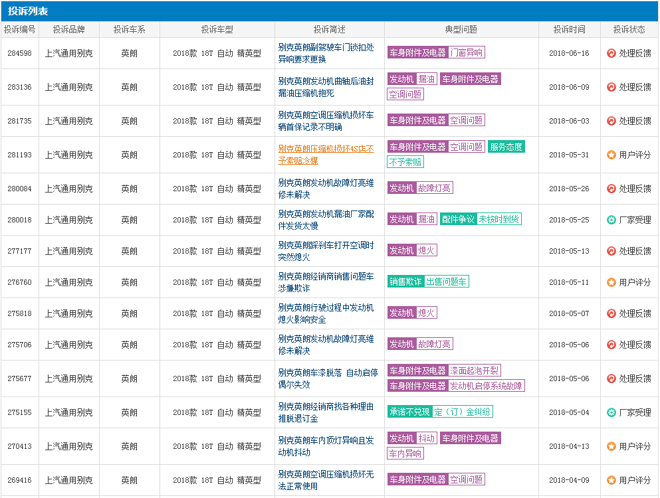The height and width of the screenshot is (498, 660).
Task: Click the 熄火 tag in row 277177
Action: [427, 250]
